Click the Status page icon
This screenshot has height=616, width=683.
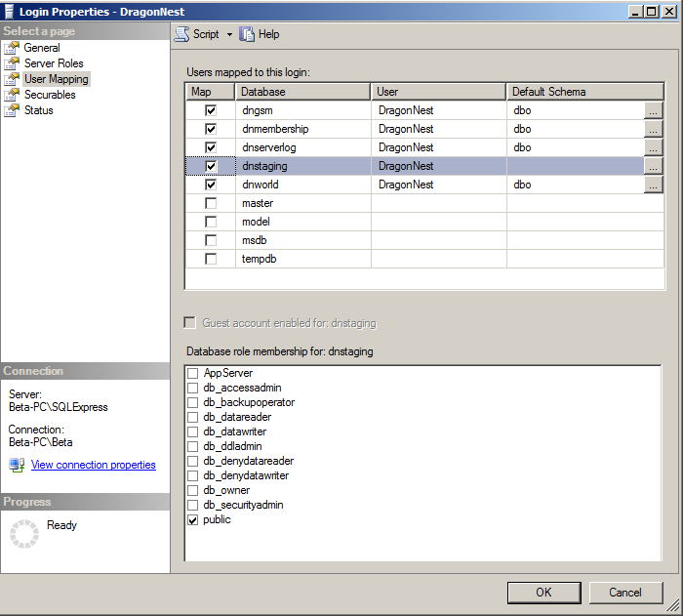(x=12, y=110)
